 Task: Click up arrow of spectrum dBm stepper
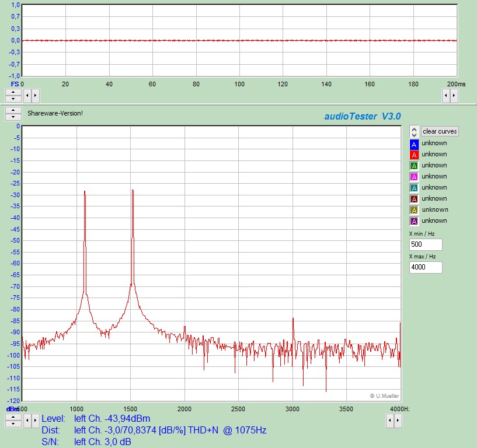coord(13,417)
